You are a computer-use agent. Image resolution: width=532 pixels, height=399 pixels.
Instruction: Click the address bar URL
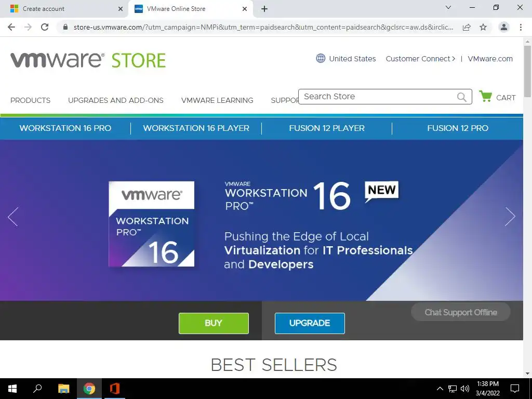click(x=263, y=27)
